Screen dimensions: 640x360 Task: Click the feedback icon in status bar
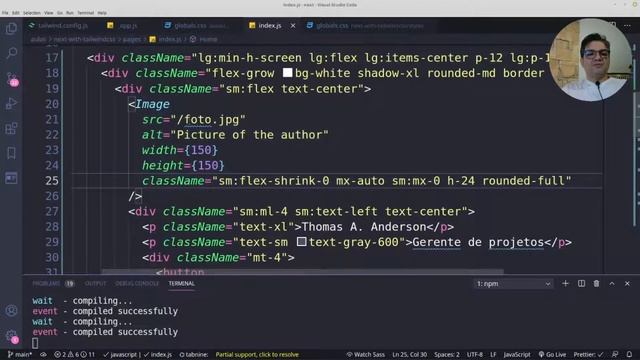(x=615, y=355)
